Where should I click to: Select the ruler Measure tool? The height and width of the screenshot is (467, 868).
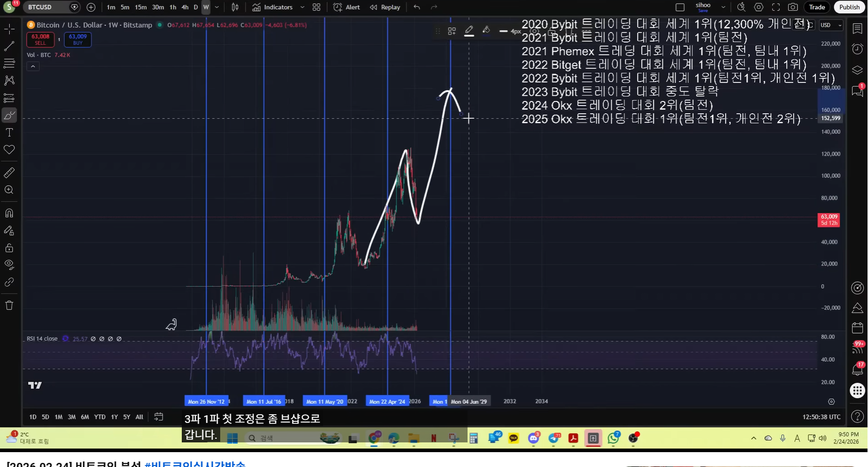[9, 173]
